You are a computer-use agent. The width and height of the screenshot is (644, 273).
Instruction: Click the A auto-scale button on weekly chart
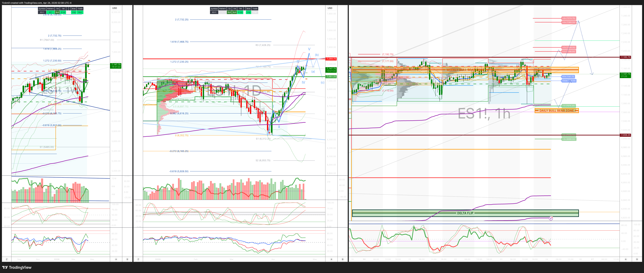pyautogui.click(x=116, y=259)
